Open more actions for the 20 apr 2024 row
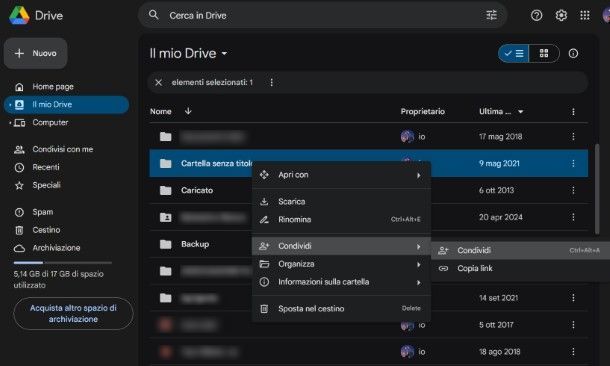This screenshot has width=610, height=366. click(x=573, y=217)
